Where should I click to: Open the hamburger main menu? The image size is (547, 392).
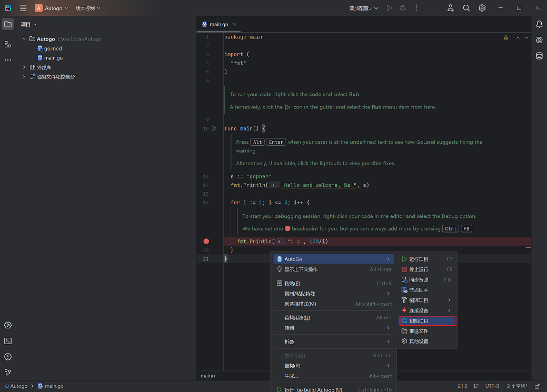[23, 8]
